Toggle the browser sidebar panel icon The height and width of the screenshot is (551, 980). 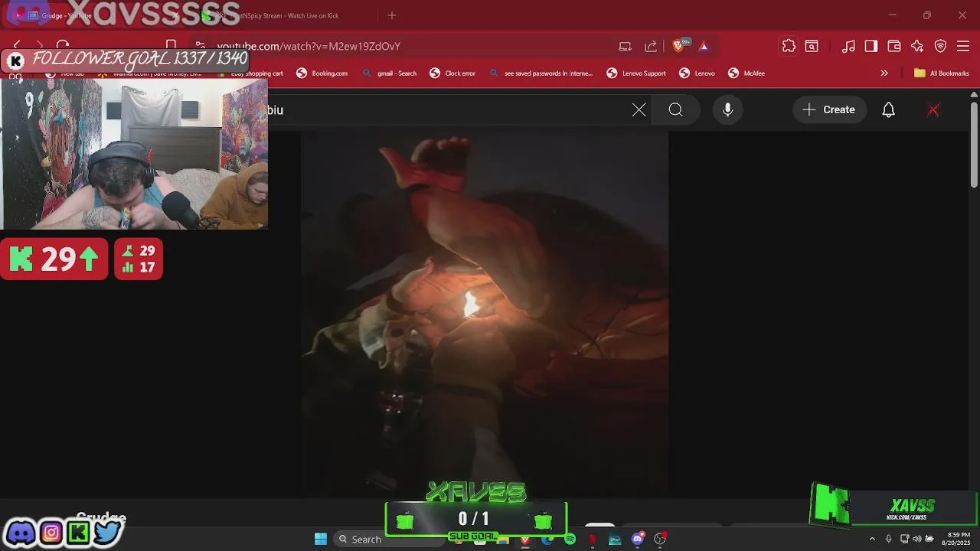[x=871, y=46]
